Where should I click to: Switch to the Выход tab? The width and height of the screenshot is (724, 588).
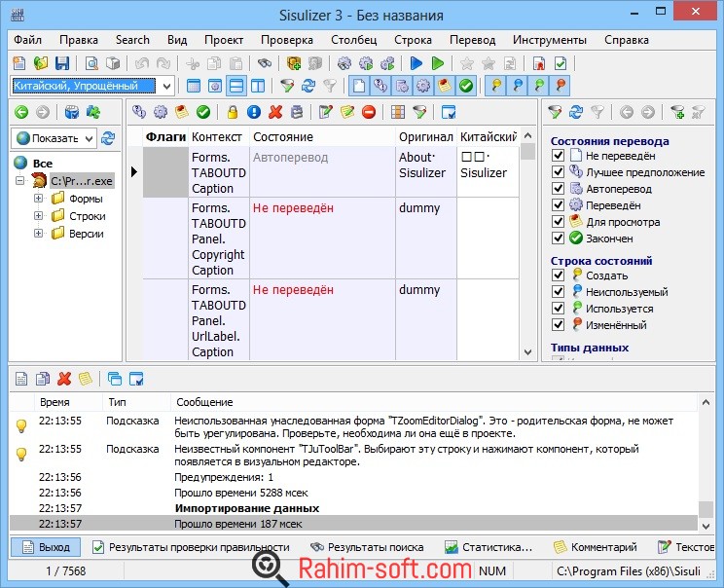(x=46, y=547)
